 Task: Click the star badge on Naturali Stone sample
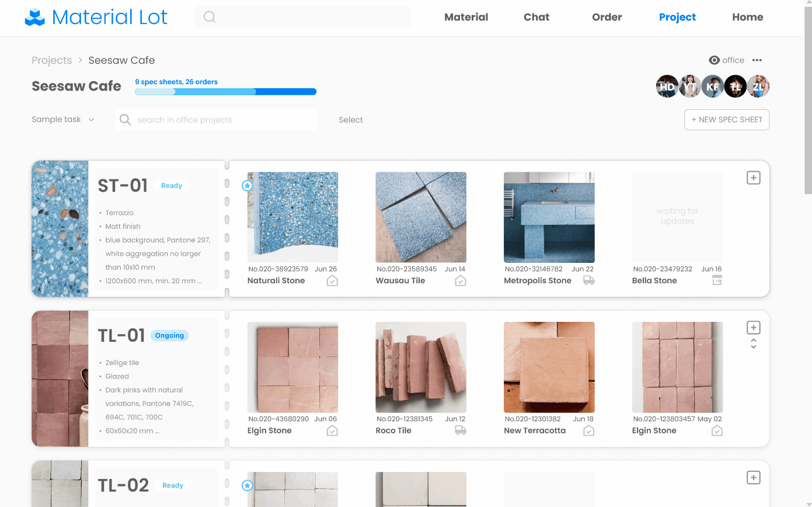pos(247,185)
